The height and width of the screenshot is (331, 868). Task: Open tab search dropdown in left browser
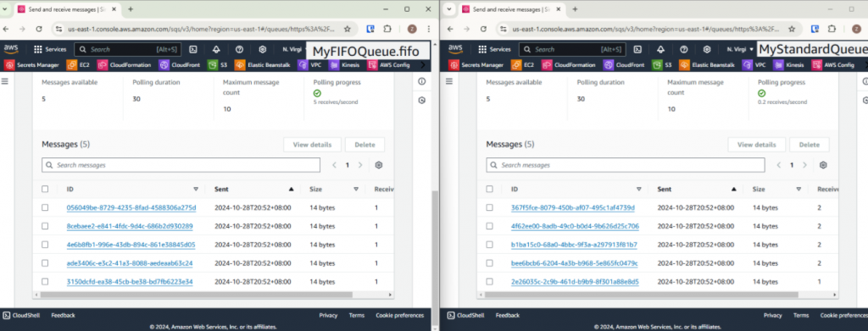click(x=5, y=9)
